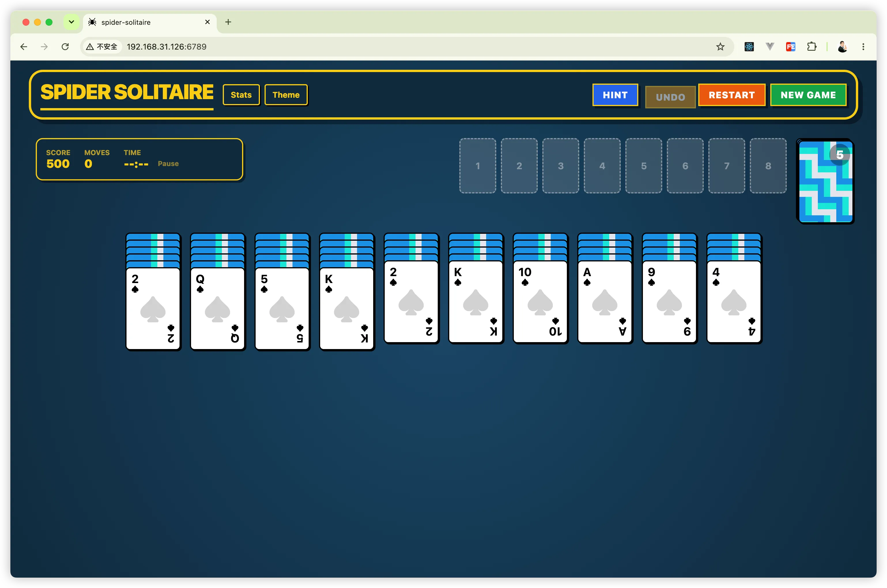Select the Ace of spades card
The width and height of the screenshot is (887, 588).
coord(605,301)
